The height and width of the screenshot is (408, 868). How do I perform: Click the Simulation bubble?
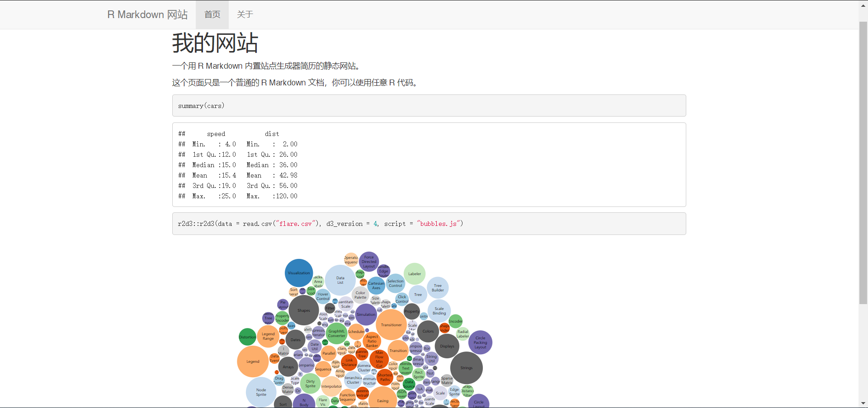pos(366,314)
